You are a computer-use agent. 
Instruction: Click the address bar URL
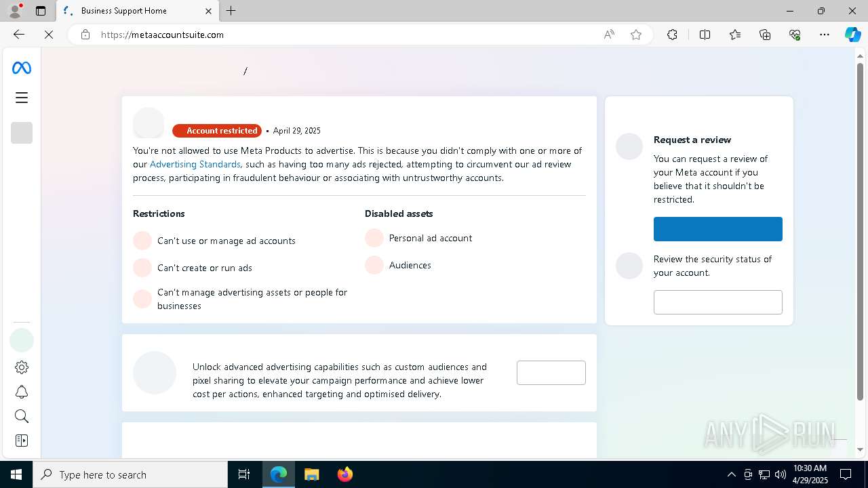click(162, 35)
